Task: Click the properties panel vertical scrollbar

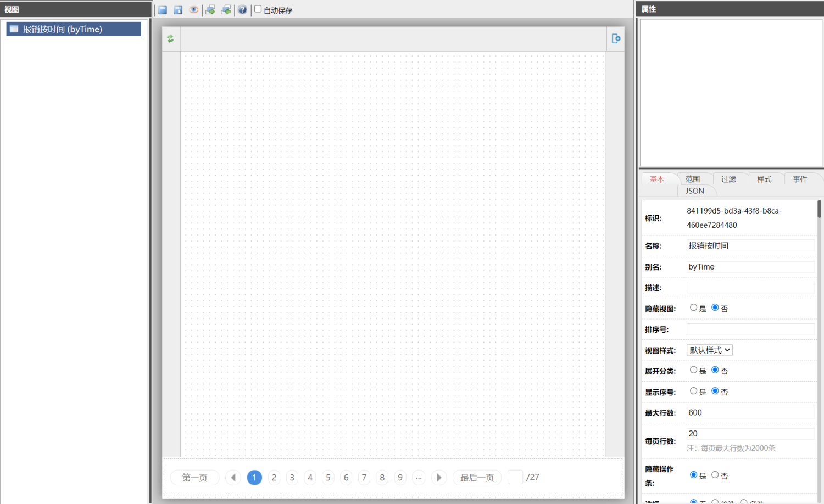Action: tap(819, 209)
